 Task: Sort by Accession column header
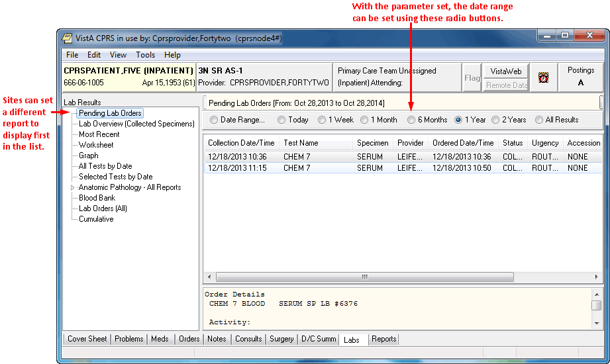[x=583, y=143]
